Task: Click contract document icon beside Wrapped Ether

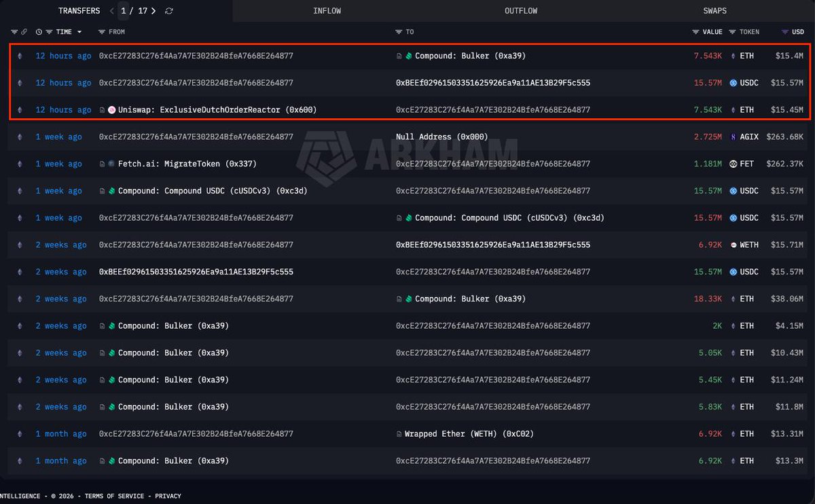Action: tap(399, 434)
